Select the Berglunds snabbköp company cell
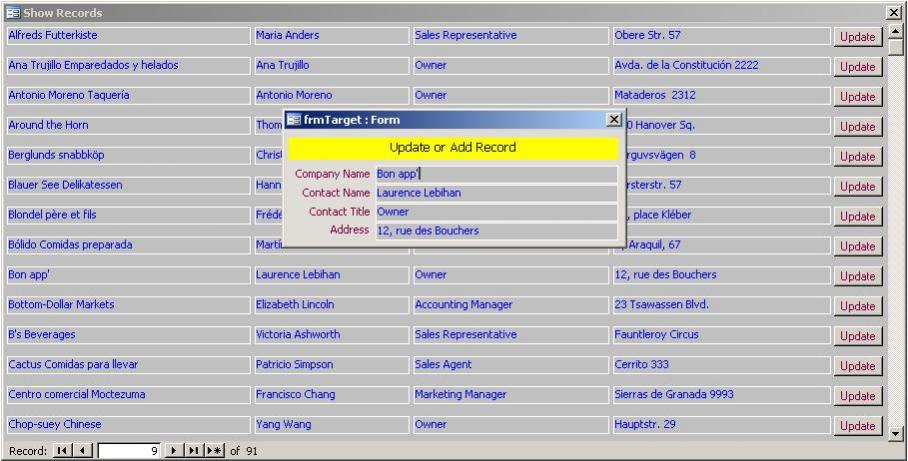This screenshot has width=908, height=461. 129,155
